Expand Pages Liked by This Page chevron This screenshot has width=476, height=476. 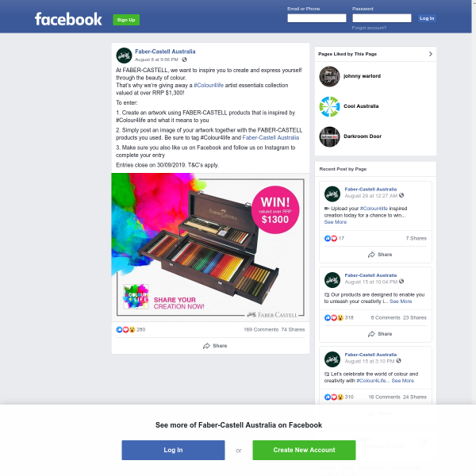(431, 54)
